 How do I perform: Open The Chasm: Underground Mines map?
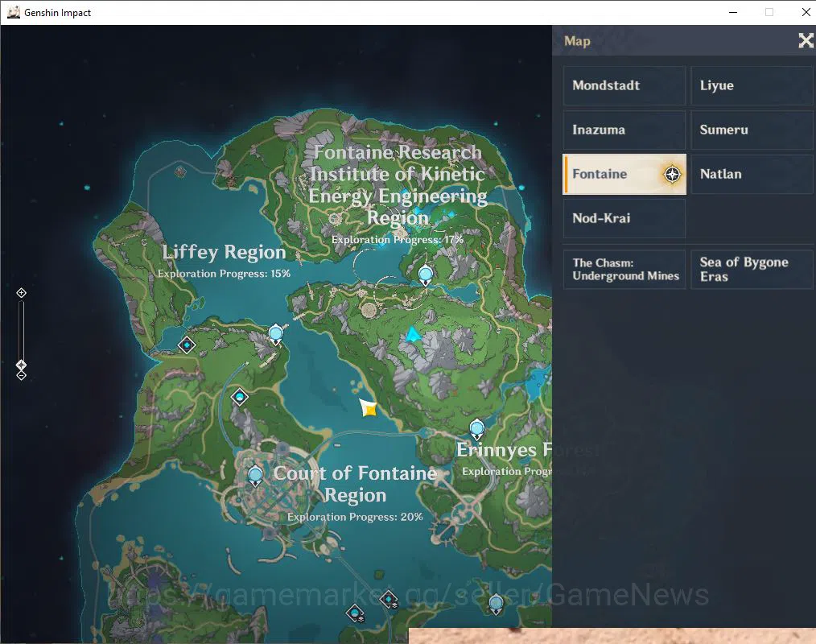pyautogui.click(x=624, y=269)
